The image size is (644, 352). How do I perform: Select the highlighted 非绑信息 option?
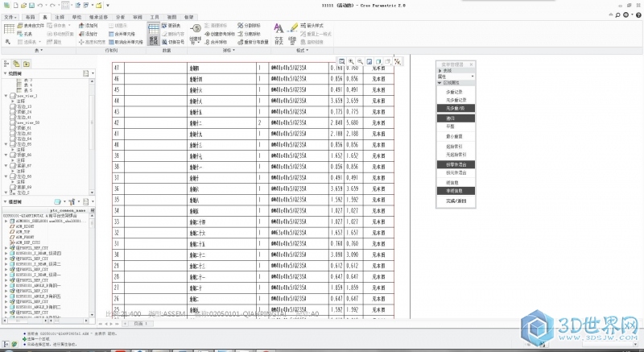pos(456,191)
